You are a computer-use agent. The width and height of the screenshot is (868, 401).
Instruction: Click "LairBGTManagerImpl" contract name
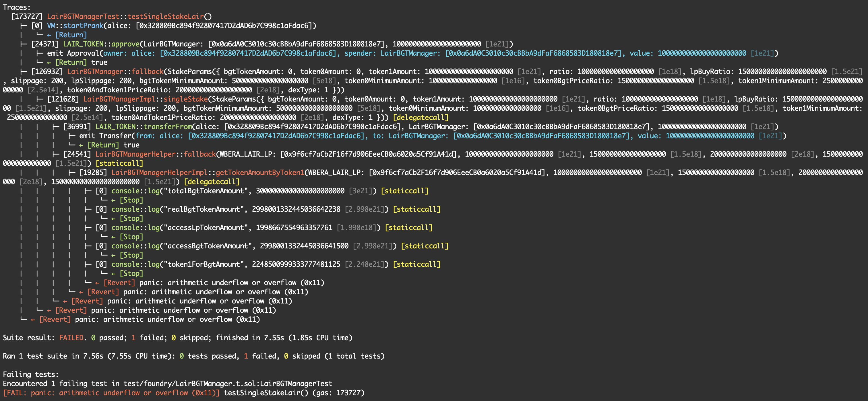pyautogui.click(x=119, y=99)
